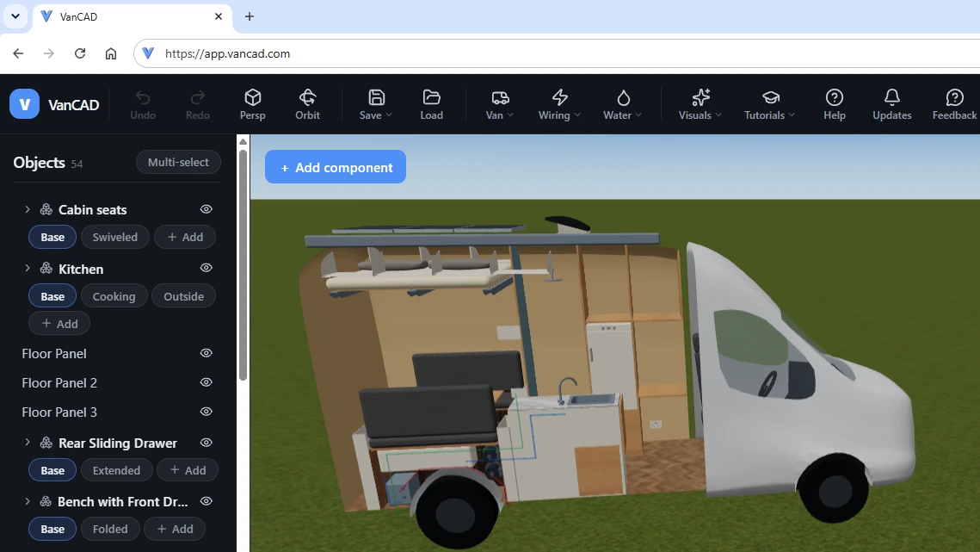This screenshot has width=980, height=552.
Task: Expand the Cabin seats group
Action: coord(28,209)
